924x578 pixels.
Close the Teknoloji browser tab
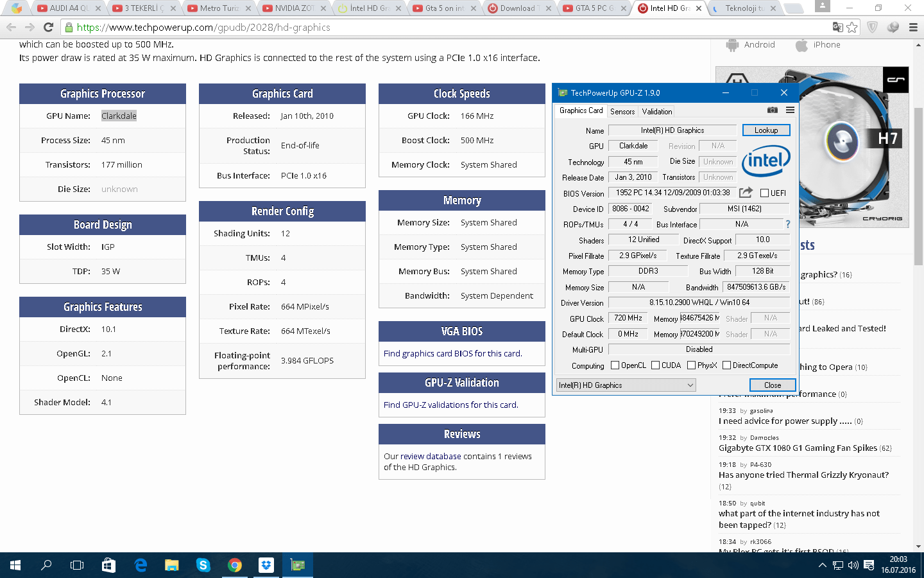(773, 8)
